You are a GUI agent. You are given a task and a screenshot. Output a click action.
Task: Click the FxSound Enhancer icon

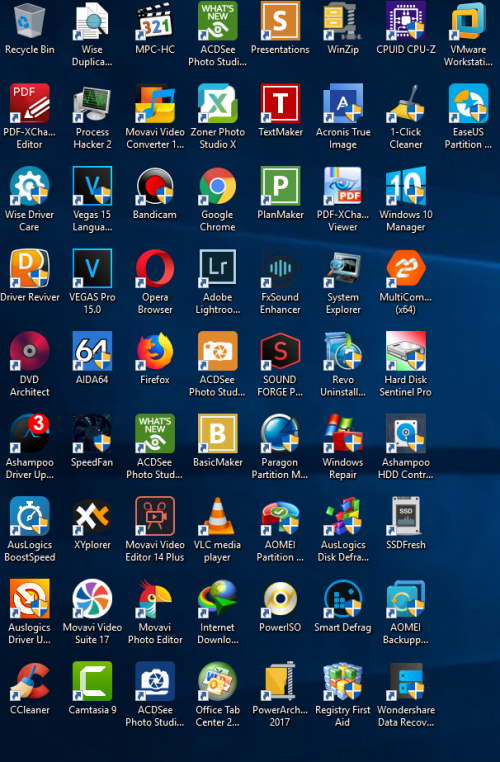(280, 268)
